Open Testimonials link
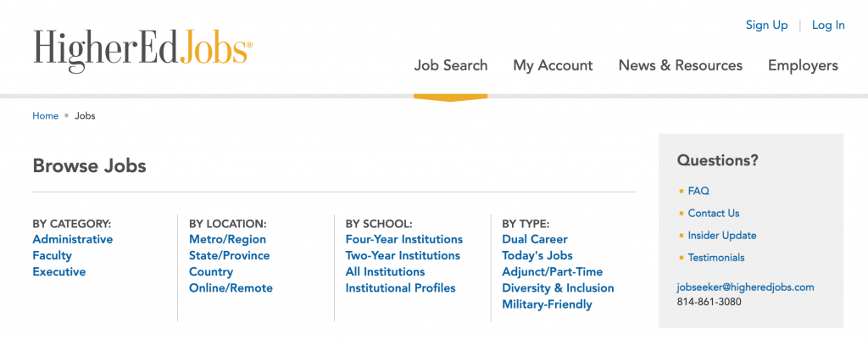The image size is (868, 340). [716, 258]
